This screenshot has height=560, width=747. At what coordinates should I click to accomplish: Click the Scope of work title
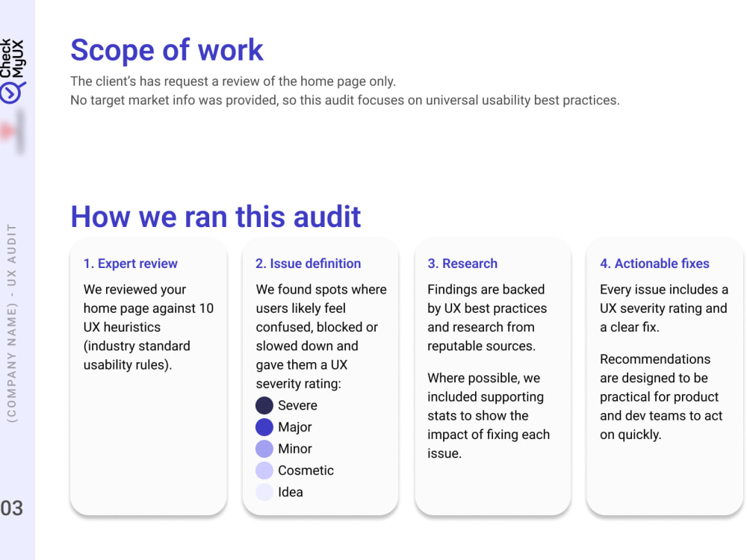click(167, 50)
